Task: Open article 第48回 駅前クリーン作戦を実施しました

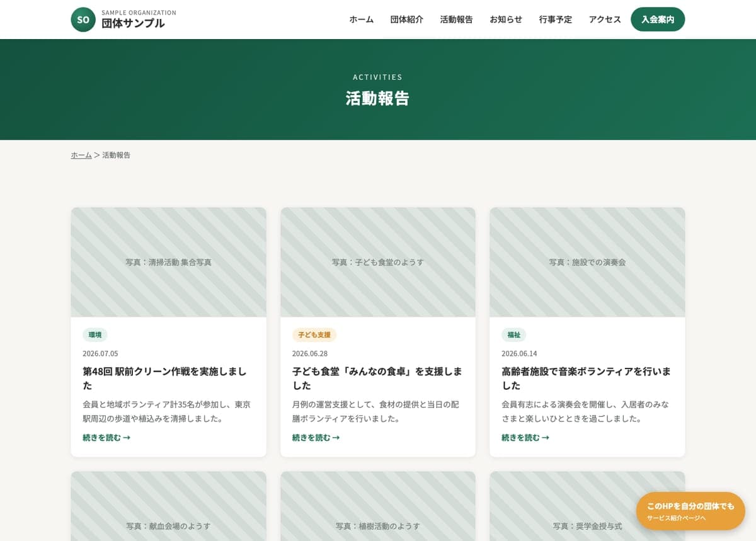Action: (165, 378)
